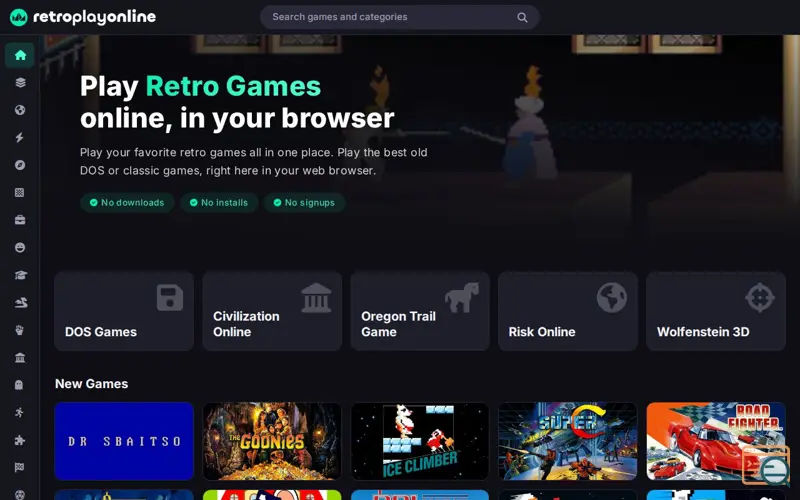Open the Oregon Trail Game card
The width and height of the screenshot is (800, 500).
[420, 311]
